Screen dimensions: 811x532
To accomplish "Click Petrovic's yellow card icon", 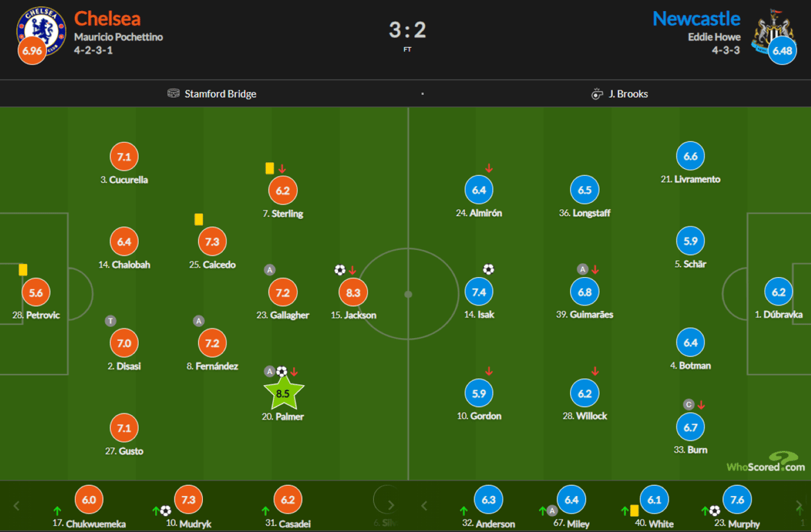I will (23, 269).
